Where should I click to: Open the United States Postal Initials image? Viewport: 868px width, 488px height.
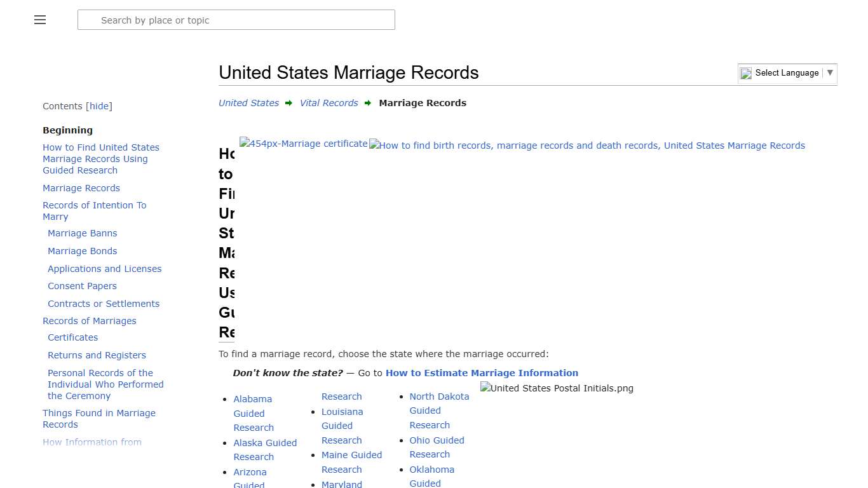pos(556,388)
